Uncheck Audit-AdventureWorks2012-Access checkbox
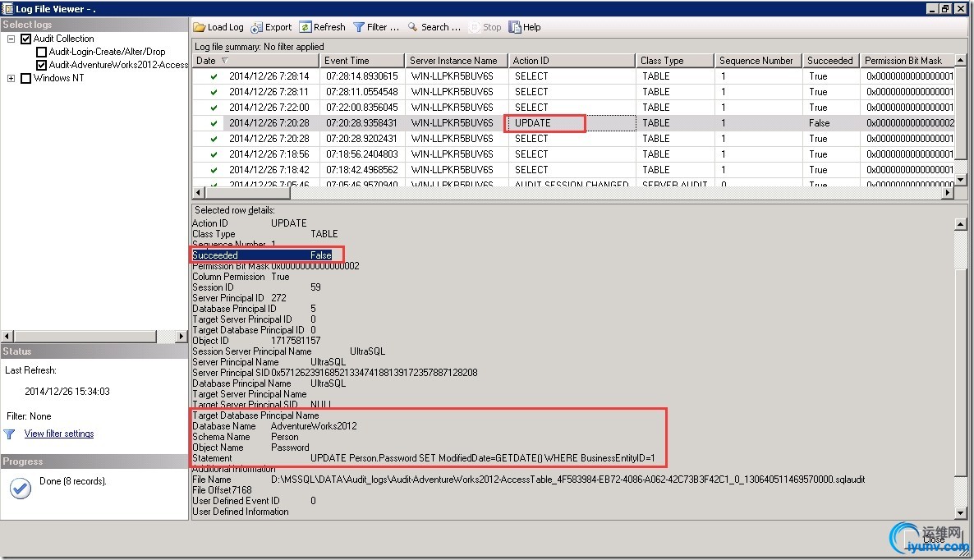This screenshot has width=974, height=560. 42,65
